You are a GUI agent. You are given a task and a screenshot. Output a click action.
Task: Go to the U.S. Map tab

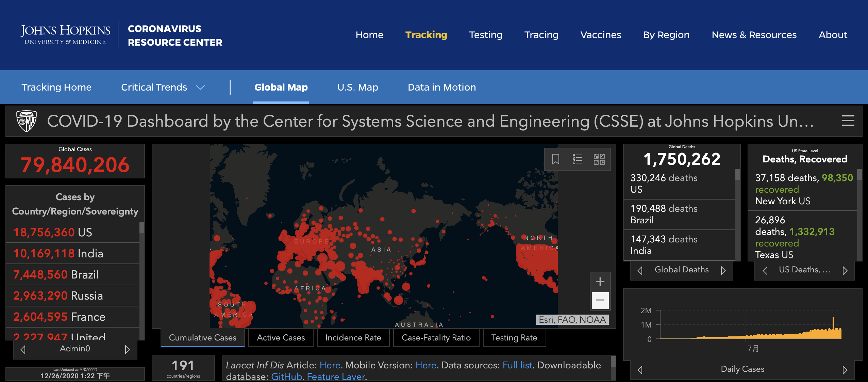pyautogui.click(x=357, y=87)
